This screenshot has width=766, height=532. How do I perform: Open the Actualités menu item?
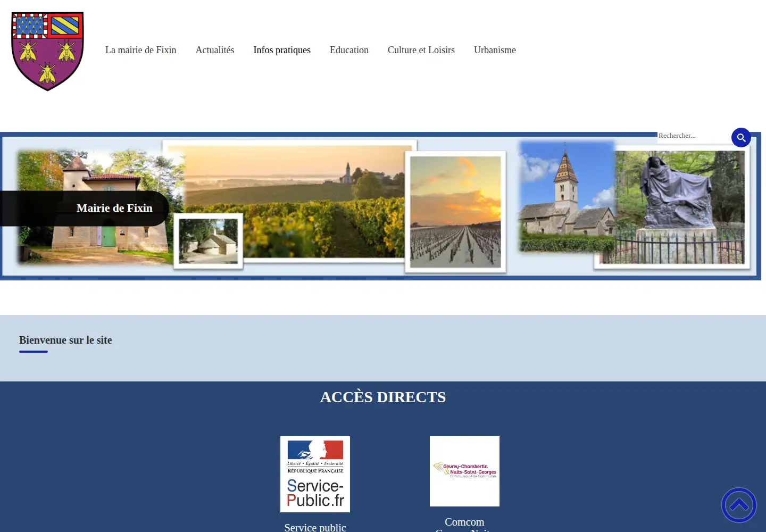pos(215,50)
